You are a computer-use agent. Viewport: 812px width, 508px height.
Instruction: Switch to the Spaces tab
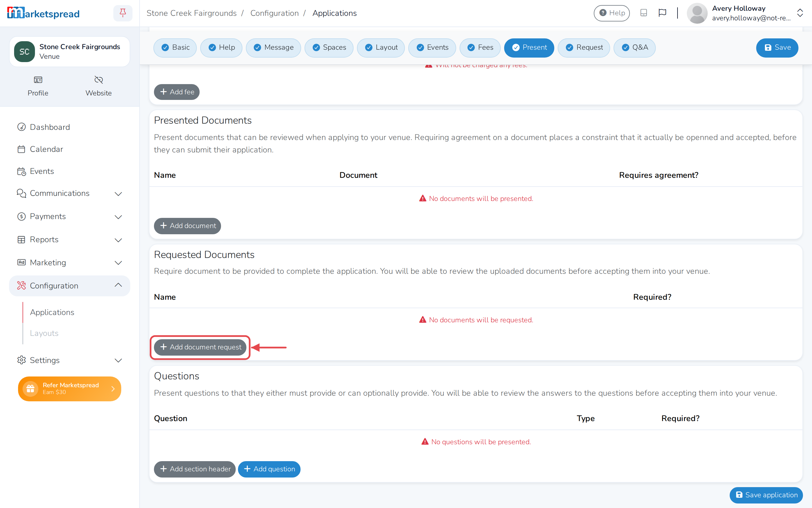tap(329, 48)
